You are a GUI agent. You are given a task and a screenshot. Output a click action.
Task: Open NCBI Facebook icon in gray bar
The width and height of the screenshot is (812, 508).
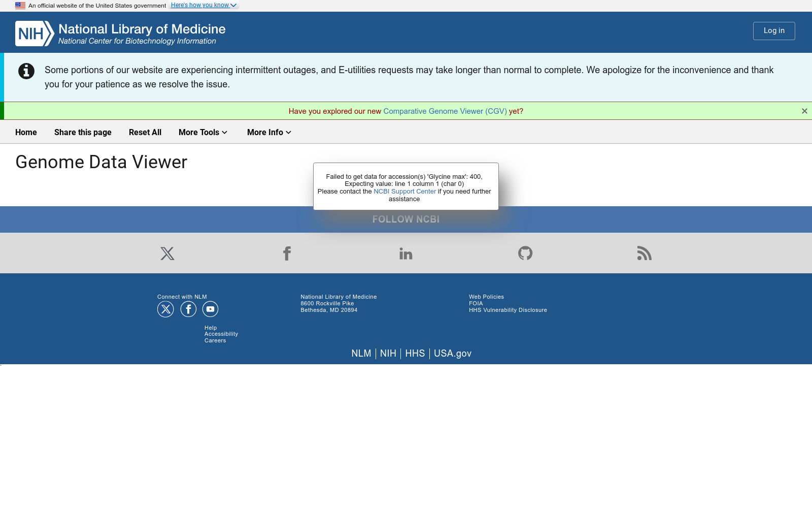click(x=287, y=253)
